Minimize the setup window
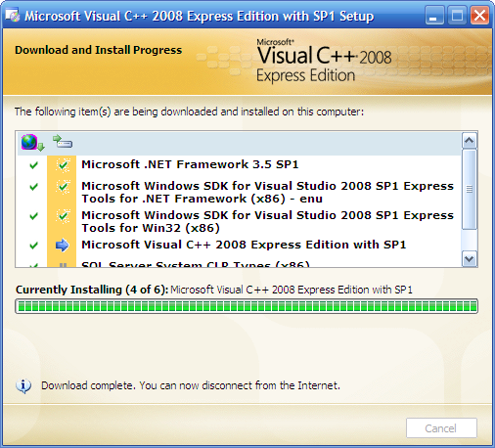 (x=434, y=16)
